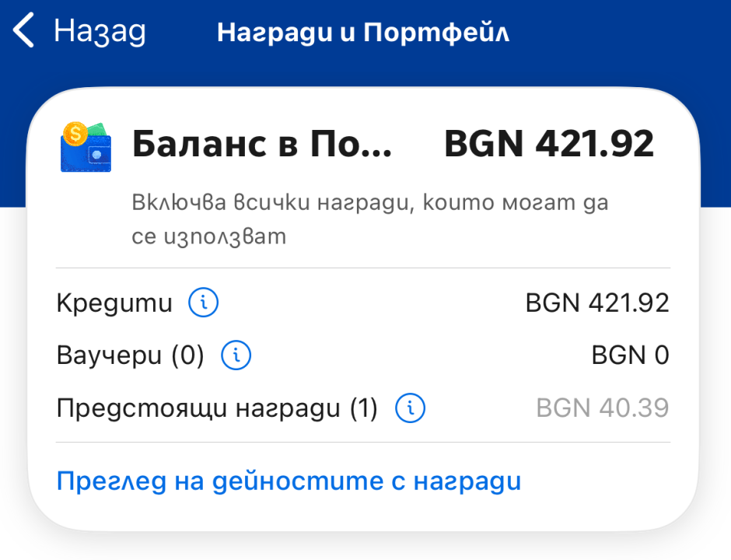The height and width of the screenshot is (560, 731).
Task: Open info icon beside Предстоящи награди
Action: point(411,407)
